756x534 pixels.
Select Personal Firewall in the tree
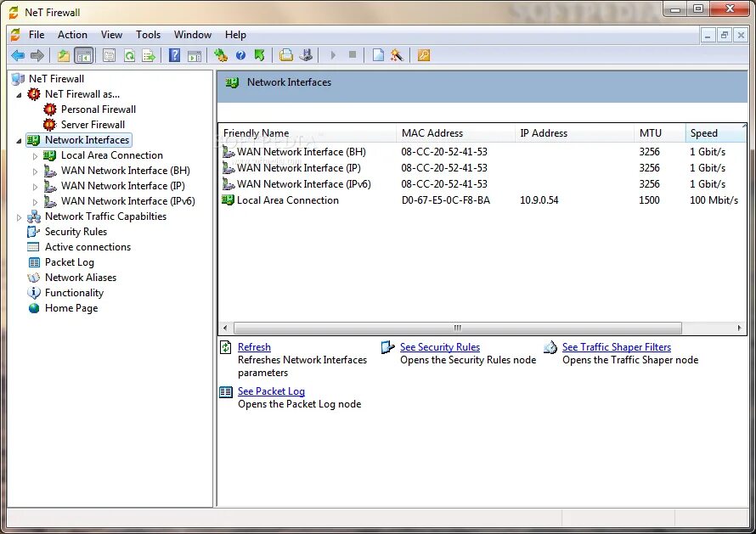pos(99,110)
